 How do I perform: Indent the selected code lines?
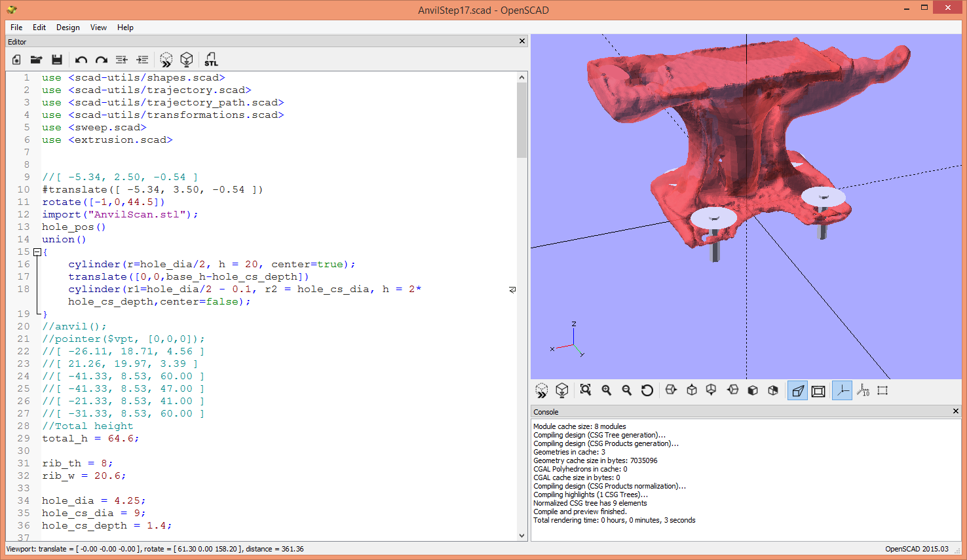pyautogui.click(x=142, y=60)
